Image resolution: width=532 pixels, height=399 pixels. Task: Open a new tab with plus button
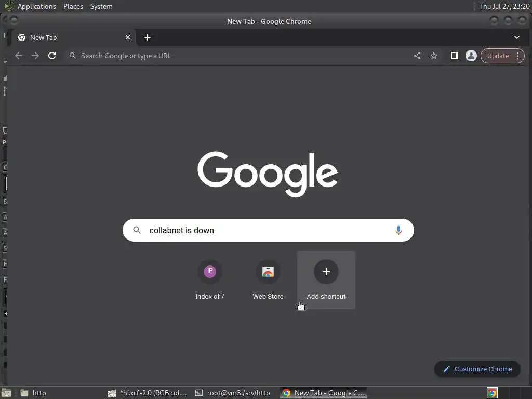(x=147, y=37)
